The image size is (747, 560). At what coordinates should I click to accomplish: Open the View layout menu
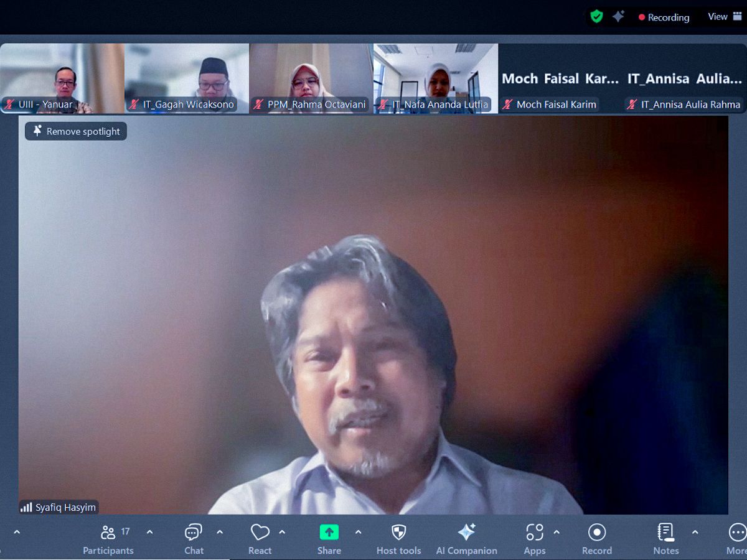(725, 17)
